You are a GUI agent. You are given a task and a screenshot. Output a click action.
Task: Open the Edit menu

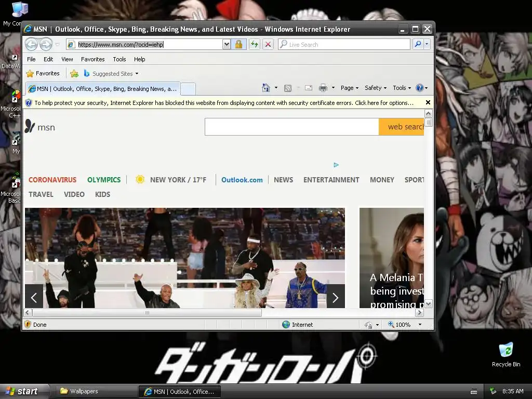(x=48, y=59)
